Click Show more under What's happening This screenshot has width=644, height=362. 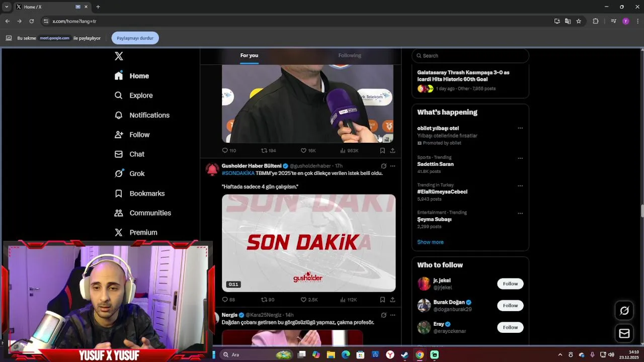[430, 242]
